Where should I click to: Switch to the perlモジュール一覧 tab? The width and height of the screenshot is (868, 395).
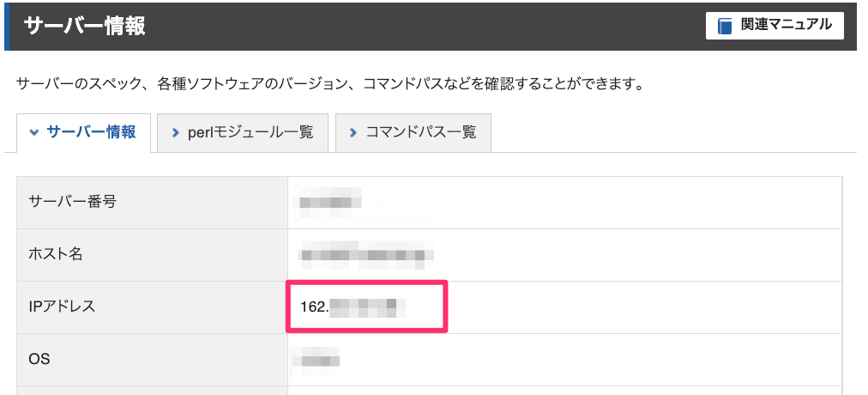[x=243, y=133]
